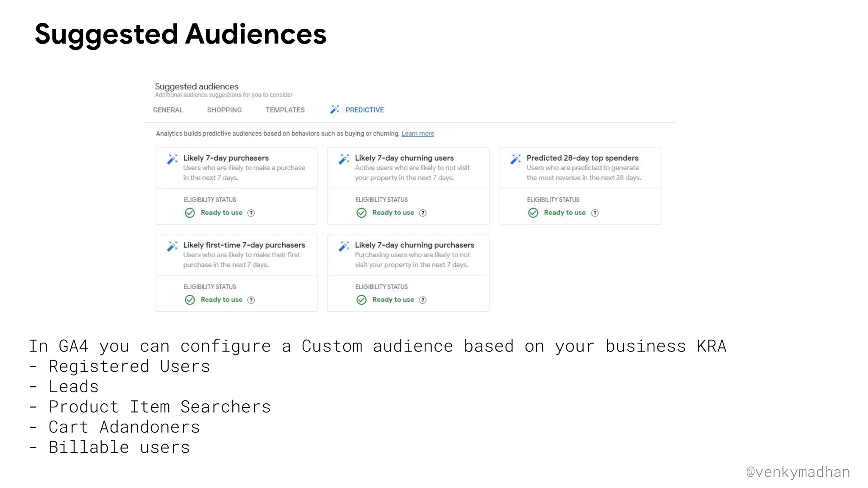Click the green check icon under Likely 7-day churning users
The image size is (868, 488).
point(362,213)
